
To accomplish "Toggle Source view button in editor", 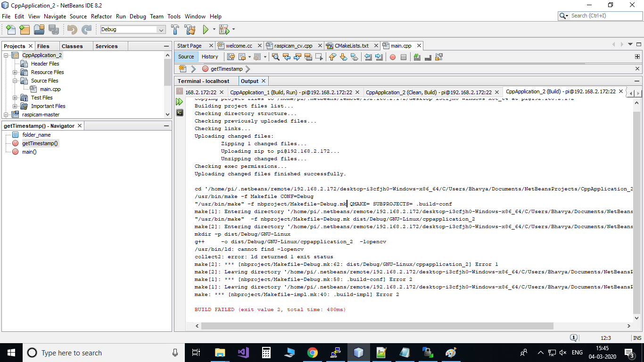I will 186,57.
